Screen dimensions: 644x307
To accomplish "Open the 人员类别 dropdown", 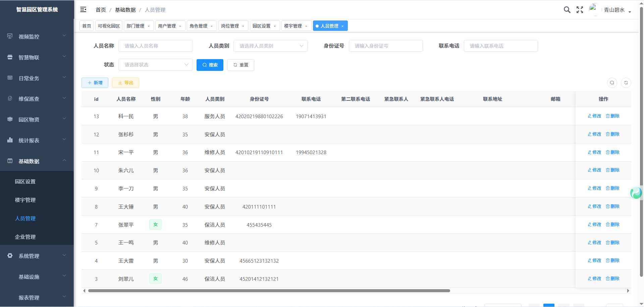I will (x=270, y=46).
